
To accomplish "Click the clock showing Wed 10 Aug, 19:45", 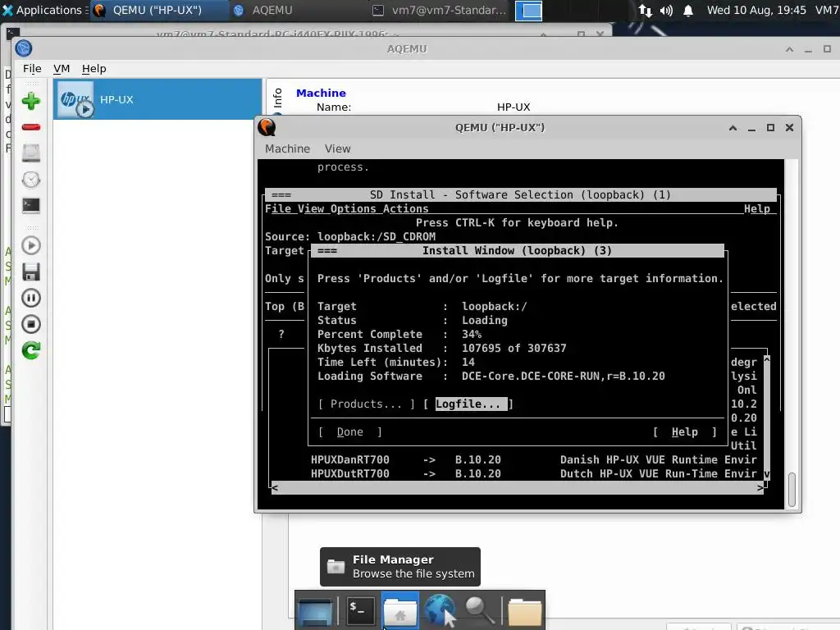I will pyautogui.click(x=756, y=10).
